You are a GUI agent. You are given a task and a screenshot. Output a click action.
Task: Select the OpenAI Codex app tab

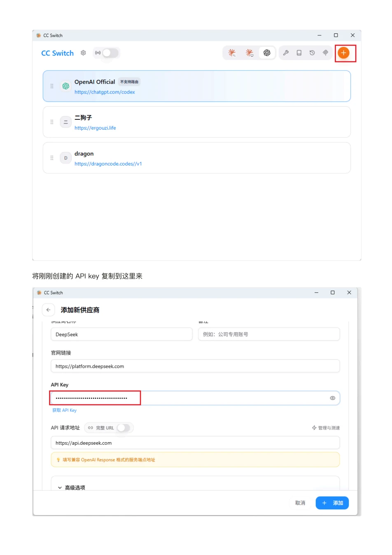coord(267,53)
